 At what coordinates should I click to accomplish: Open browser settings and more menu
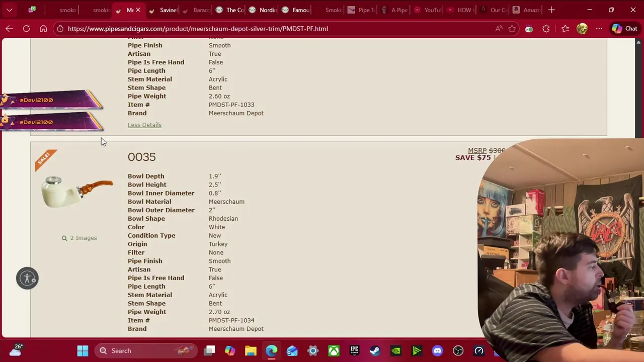(599, 29)
